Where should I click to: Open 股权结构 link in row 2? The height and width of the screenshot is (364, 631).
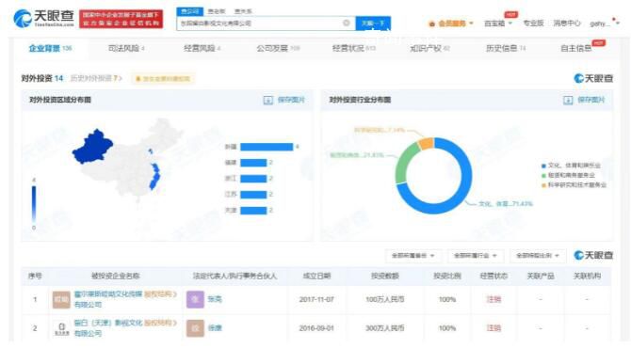[x=160, y=323]
